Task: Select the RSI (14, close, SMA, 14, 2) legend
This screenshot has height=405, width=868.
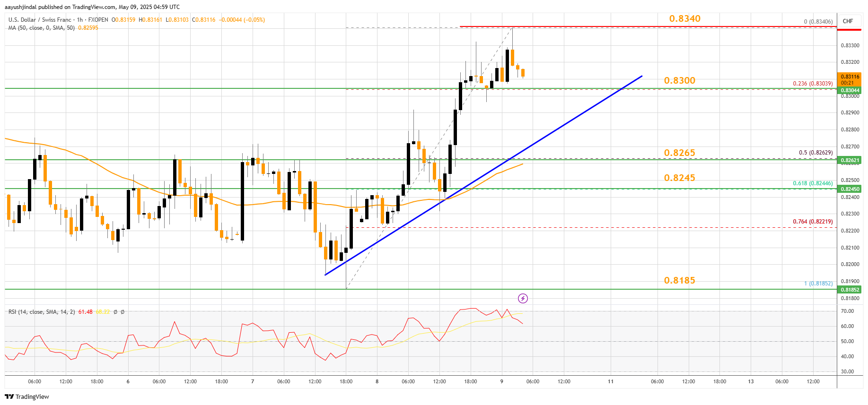Action: pos(42,312)
